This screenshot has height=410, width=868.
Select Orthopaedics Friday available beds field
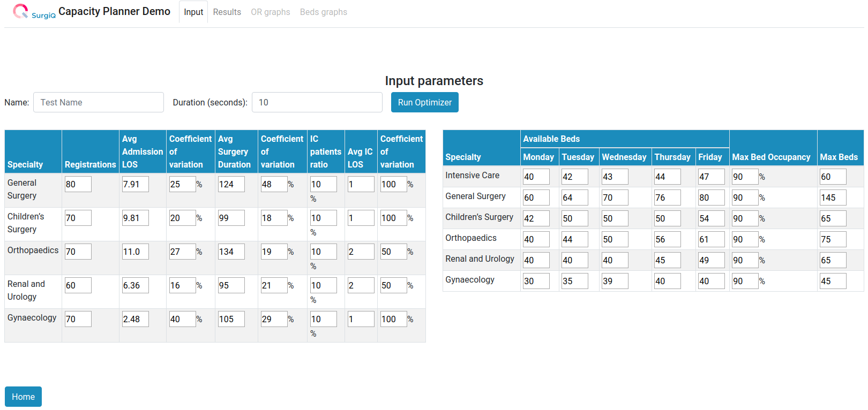pyautogui.click(x=711, y=239)
